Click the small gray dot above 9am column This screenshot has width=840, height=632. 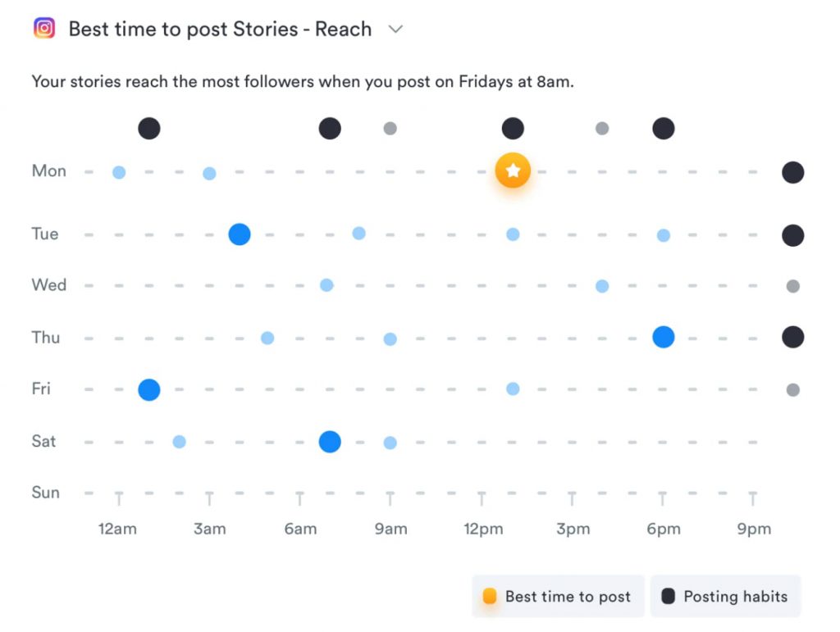(390, 129)
